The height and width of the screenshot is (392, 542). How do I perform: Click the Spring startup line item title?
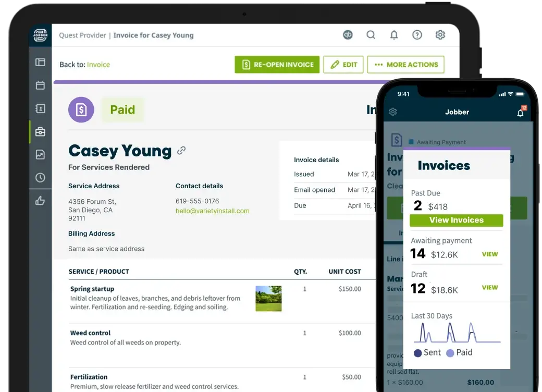(x=92, y=289)
